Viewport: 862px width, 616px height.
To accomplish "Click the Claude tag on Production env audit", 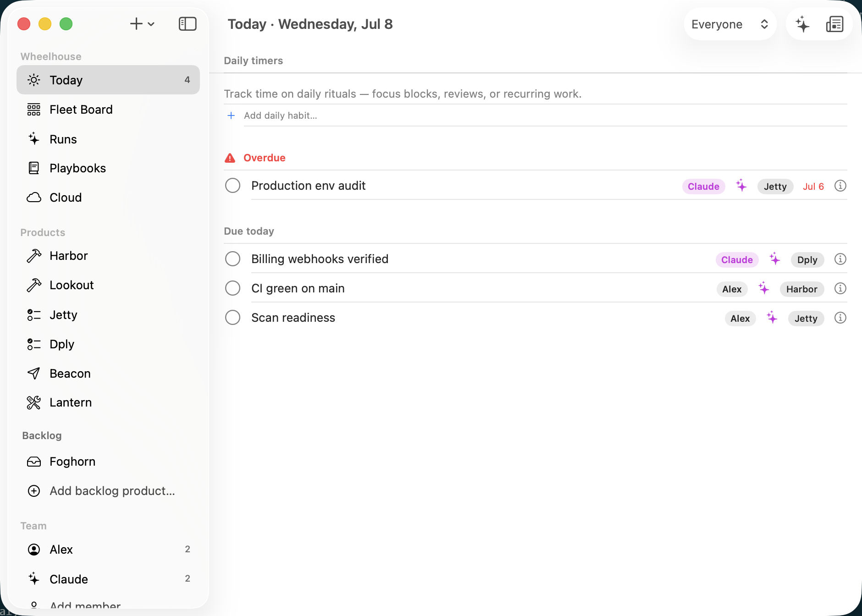I will pyautogui.click(x=703, y=187).
